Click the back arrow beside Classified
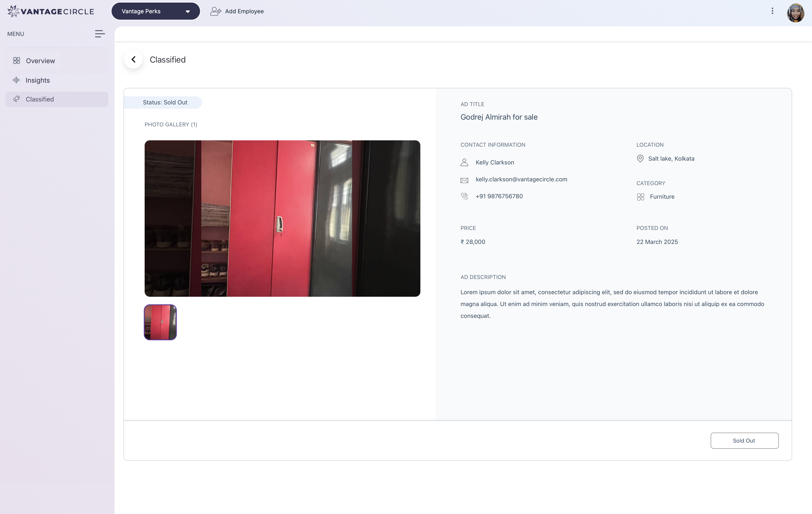Viewport: 812px width, 514px height. tap(133, 60)
